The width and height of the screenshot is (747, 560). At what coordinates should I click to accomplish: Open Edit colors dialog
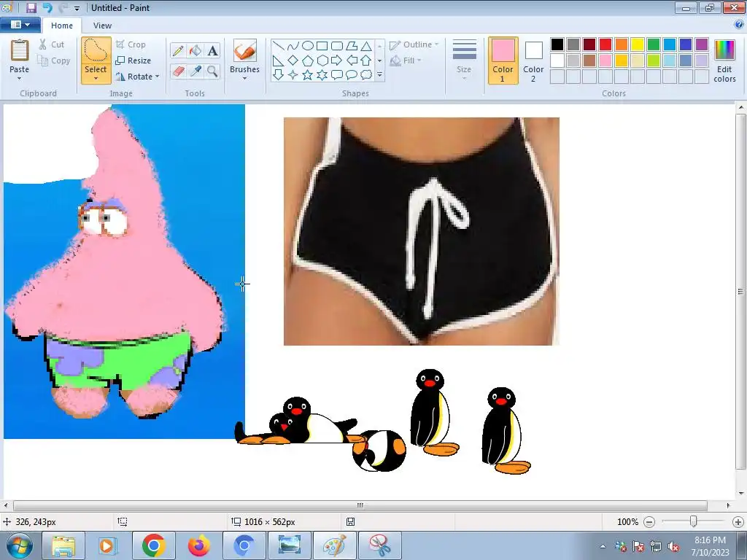[724, 61]
